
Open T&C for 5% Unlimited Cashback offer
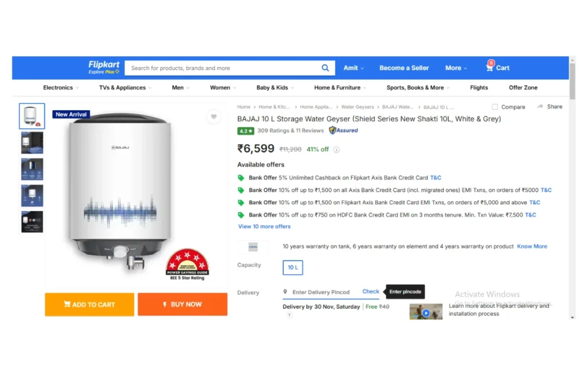point(435,178)
